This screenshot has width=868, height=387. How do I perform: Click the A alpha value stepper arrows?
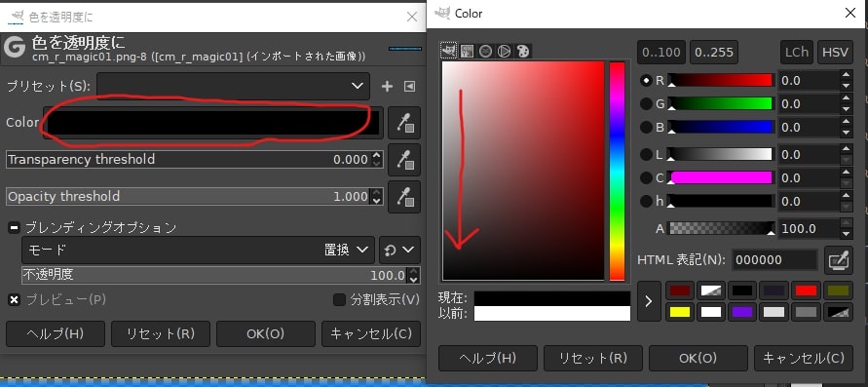[846, 228]
